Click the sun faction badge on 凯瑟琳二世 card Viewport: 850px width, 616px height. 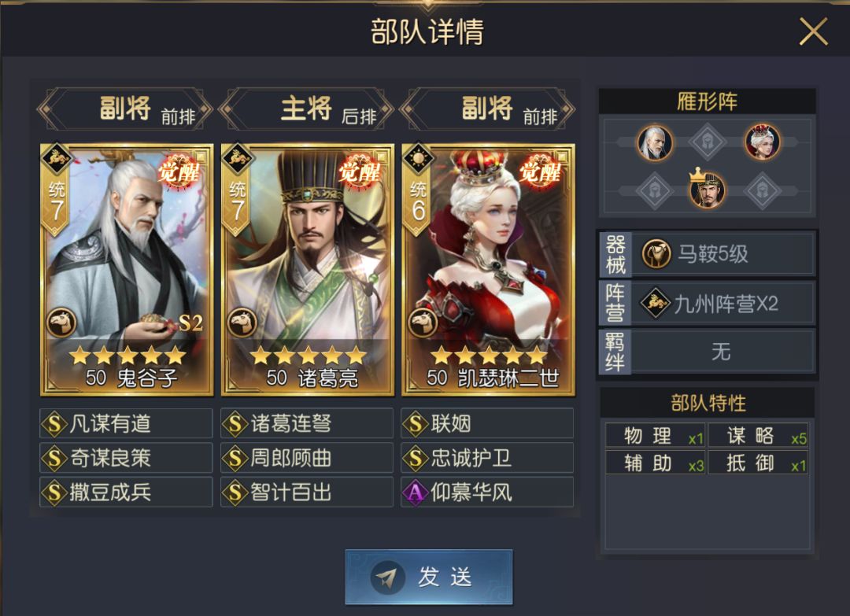[418, 159]
